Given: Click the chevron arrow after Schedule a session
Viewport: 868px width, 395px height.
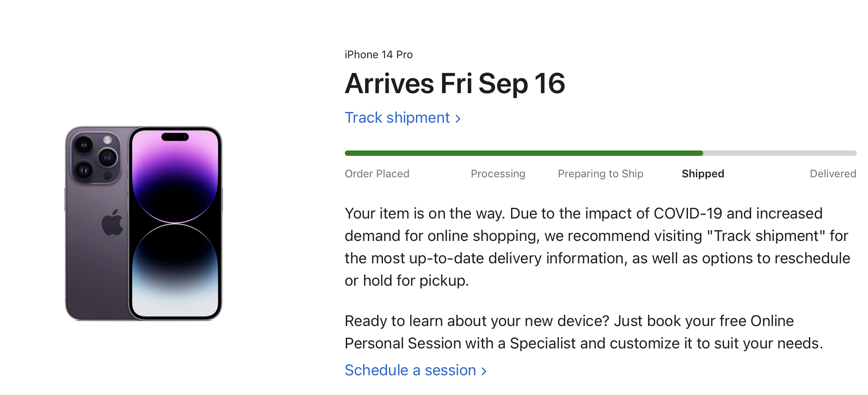Looking at the screenshot, I should coord(484,371).
